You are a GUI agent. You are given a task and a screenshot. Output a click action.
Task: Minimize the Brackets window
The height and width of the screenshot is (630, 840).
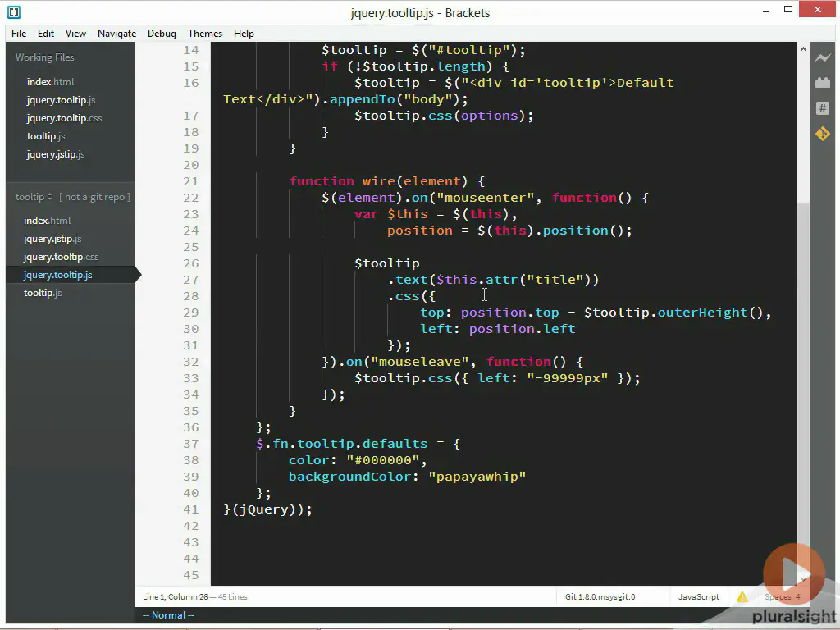(766, 11)
